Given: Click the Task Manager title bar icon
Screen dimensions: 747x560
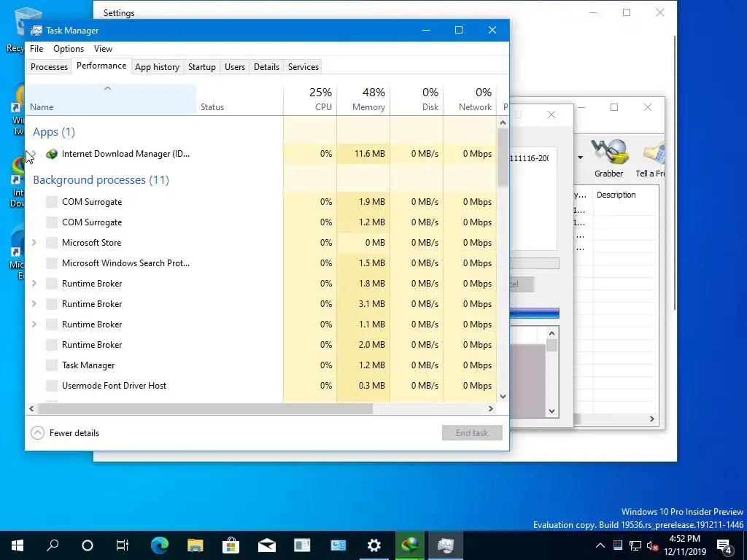Looking at the screenshot, I should pos(36,31).
